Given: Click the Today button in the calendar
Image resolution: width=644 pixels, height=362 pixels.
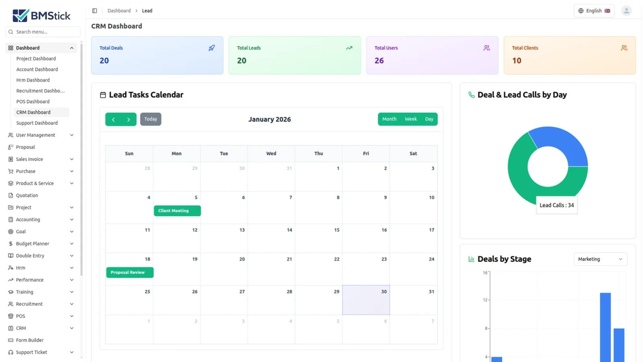Looking at the screenshot, I should [151, 119].
